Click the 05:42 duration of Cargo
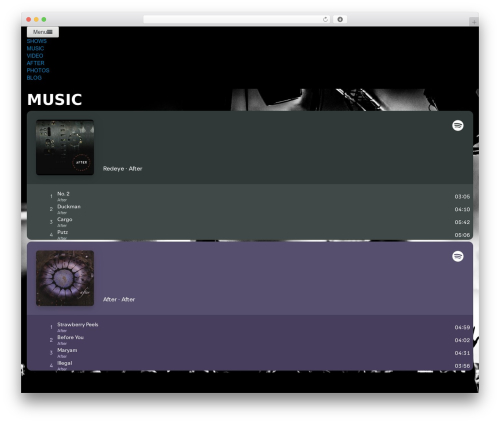 462,222
